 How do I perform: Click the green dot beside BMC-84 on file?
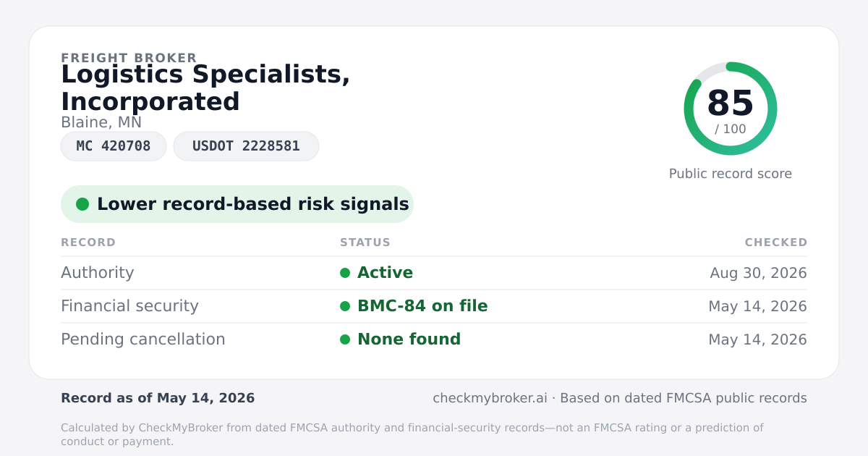pyautogui.click(x=345, y=306)
